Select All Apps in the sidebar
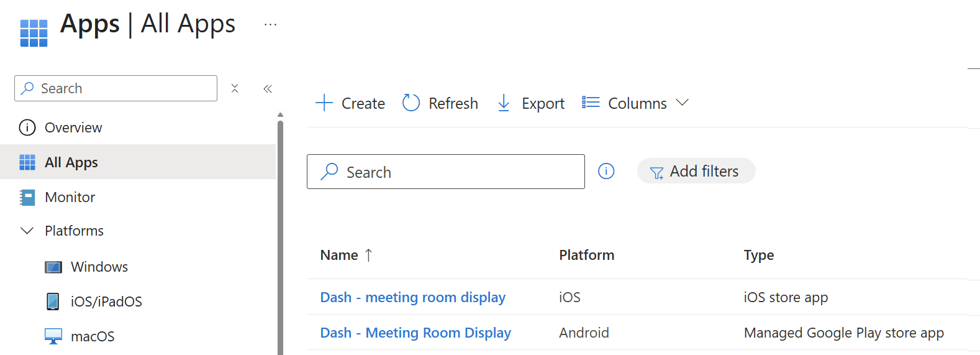The height and width of the screenshot is (355, 980). pyautogui.click(x=138, y=162)
